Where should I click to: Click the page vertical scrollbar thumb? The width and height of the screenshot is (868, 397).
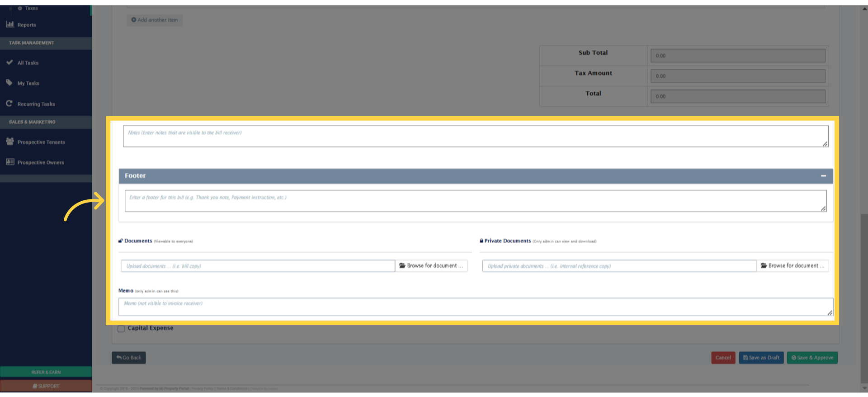click(x=864, y=298)
